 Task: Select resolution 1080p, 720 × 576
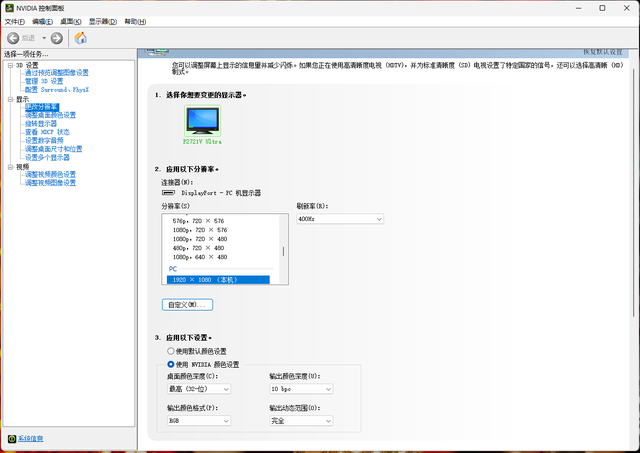[200, 230]
